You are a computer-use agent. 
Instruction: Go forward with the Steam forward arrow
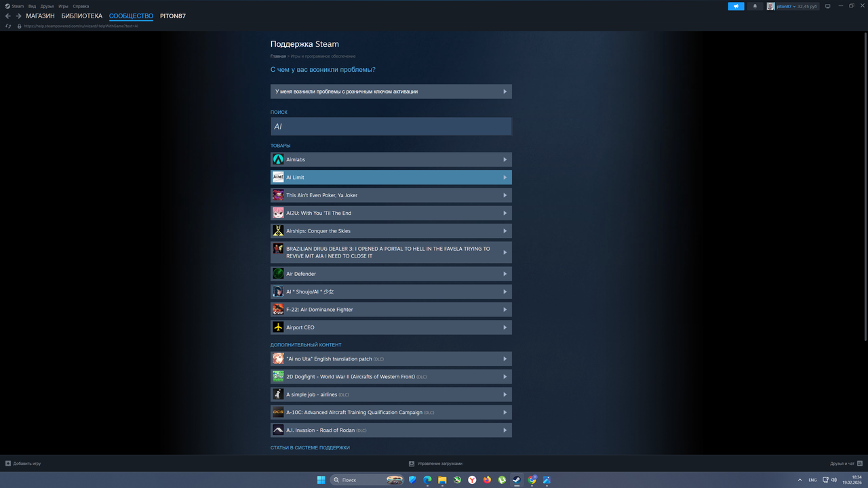coord(18,16)
